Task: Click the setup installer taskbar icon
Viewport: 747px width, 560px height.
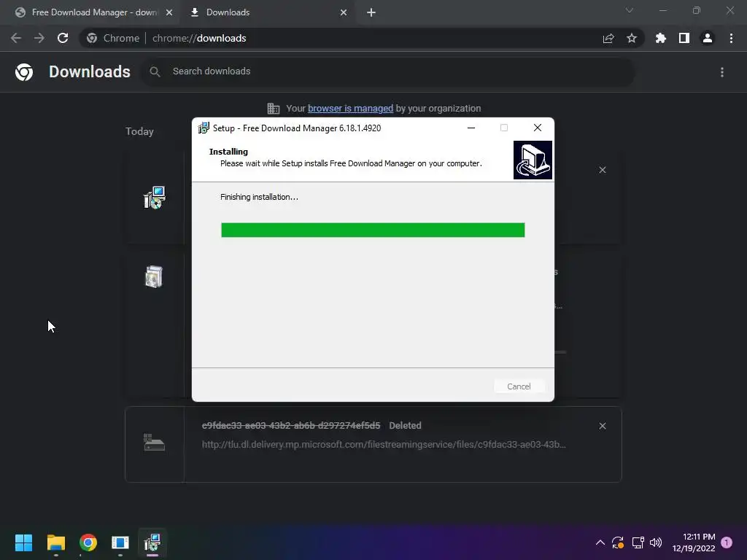Action: click(x=152, y=542)
